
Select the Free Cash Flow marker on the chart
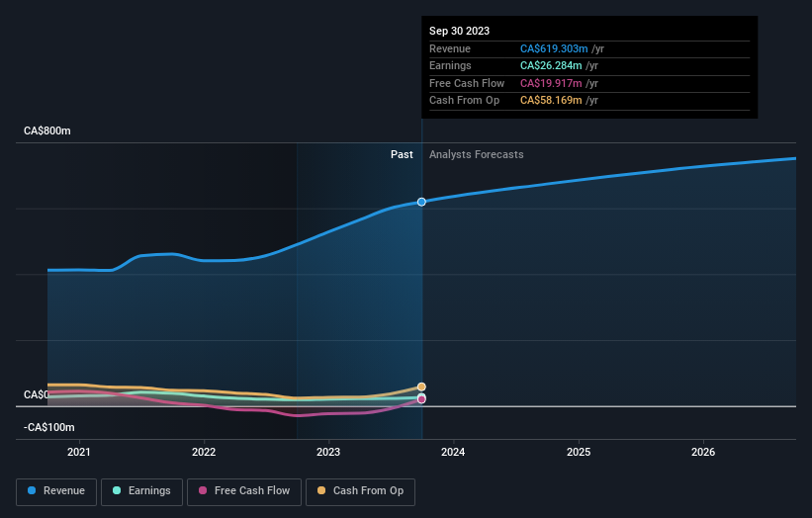pos(421,399)
